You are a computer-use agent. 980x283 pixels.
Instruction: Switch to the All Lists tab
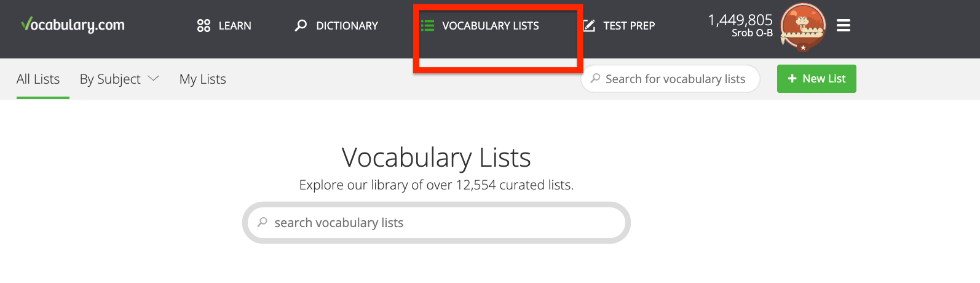38,79
